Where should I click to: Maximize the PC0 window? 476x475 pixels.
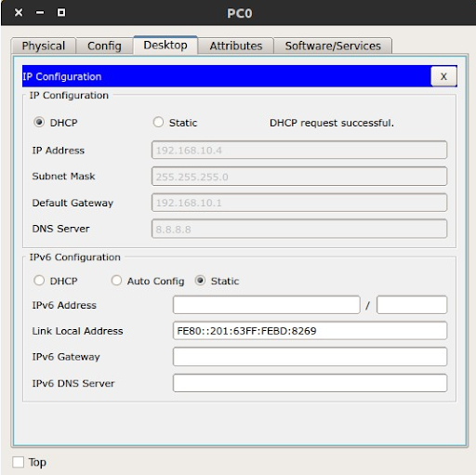(x=61, y=12)
